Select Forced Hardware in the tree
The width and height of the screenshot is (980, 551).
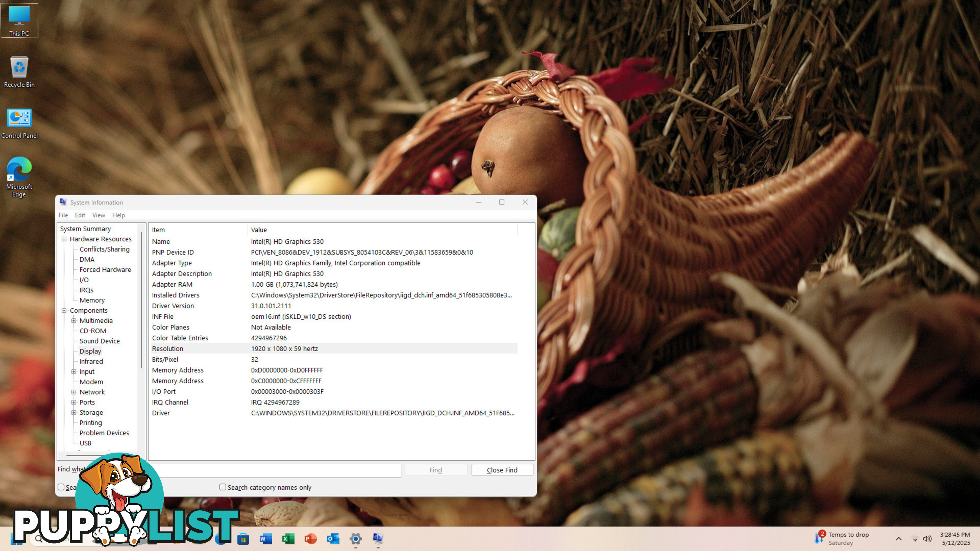tap(105, 270)
